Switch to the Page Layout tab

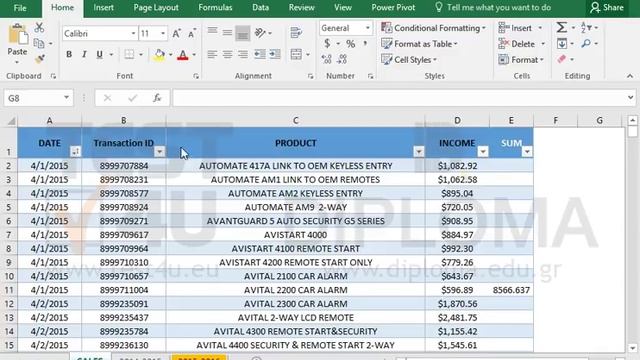coord(156,8)
